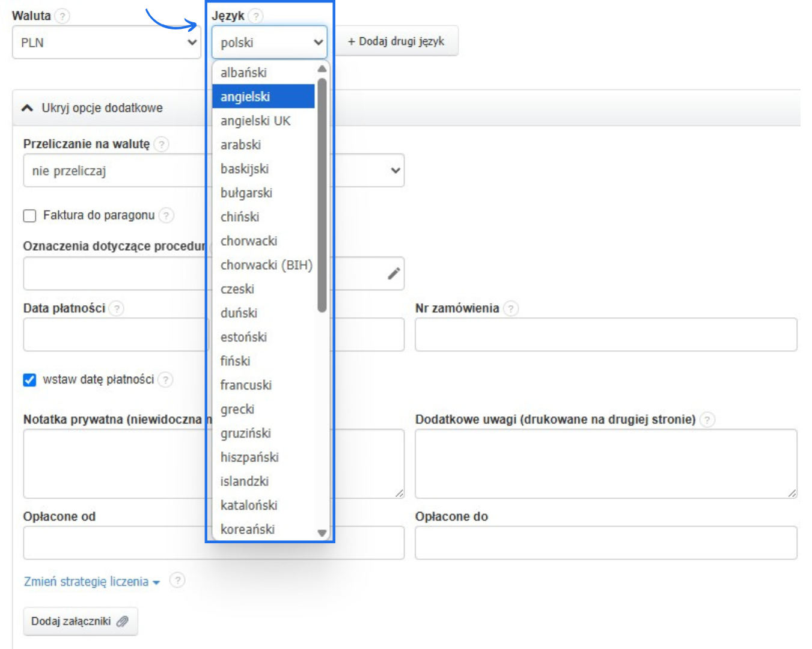Uncheck the wstaw datę płatności checkbox
The image size is (812, 649).
click(29, 380)
